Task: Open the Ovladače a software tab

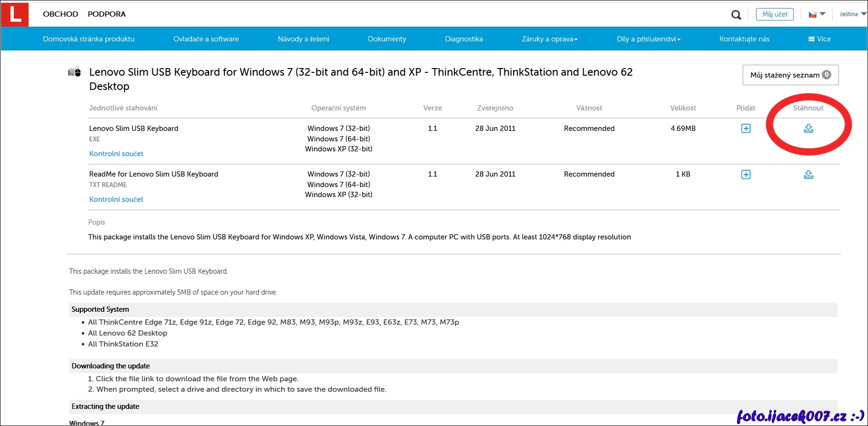Action: (206, 39)
